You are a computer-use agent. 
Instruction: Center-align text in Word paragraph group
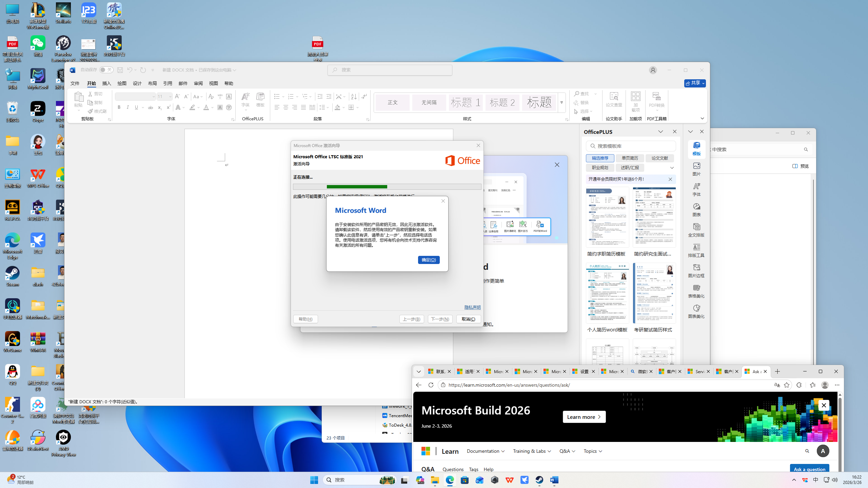pos(286,107)
